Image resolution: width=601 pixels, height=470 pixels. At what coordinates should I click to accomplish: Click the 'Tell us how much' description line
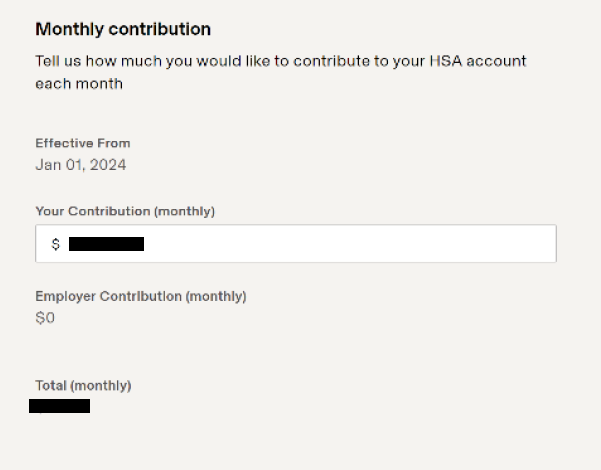(281, 61)
